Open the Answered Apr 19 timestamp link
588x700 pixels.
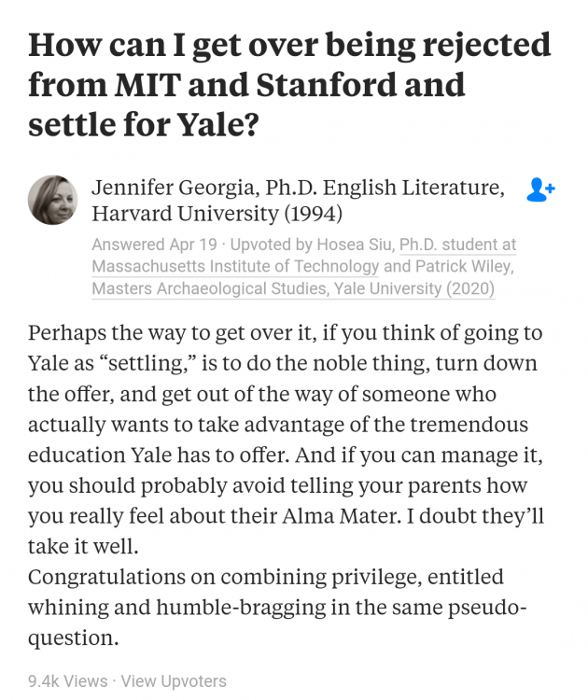tap(154, 245)
